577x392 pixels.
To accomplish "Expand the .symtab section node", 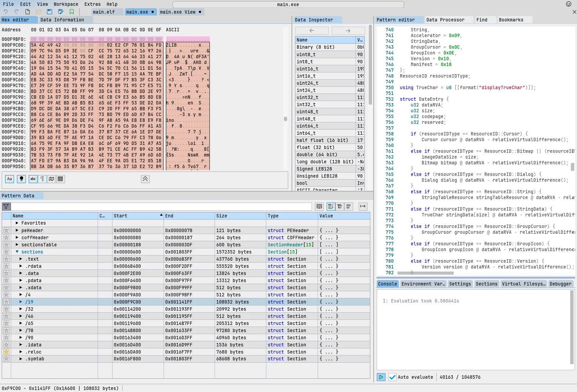I will (x=21, y=359).
